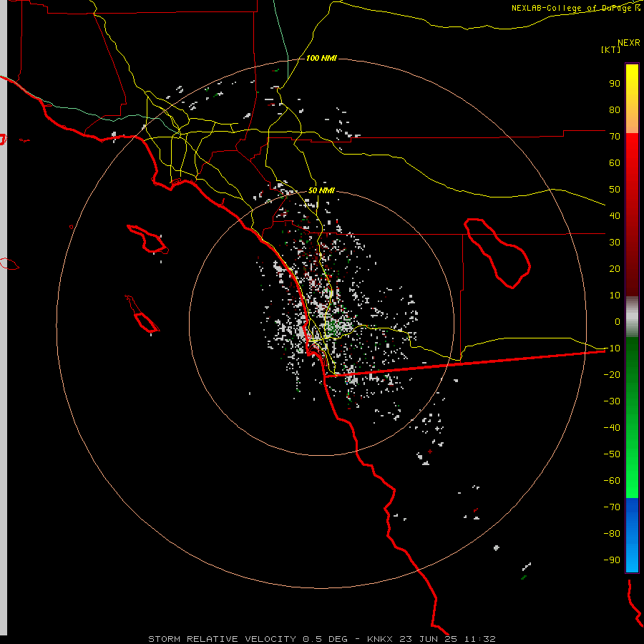Click the -40 scale value

point(612,428)
